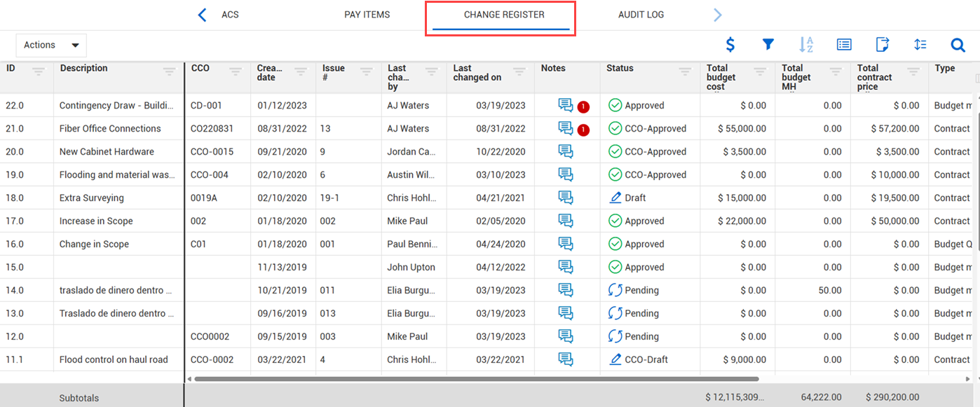The image size is (980, 407).
Task: Click red notes badge on Contingency Draw row
Action: [x=583, y=106]
